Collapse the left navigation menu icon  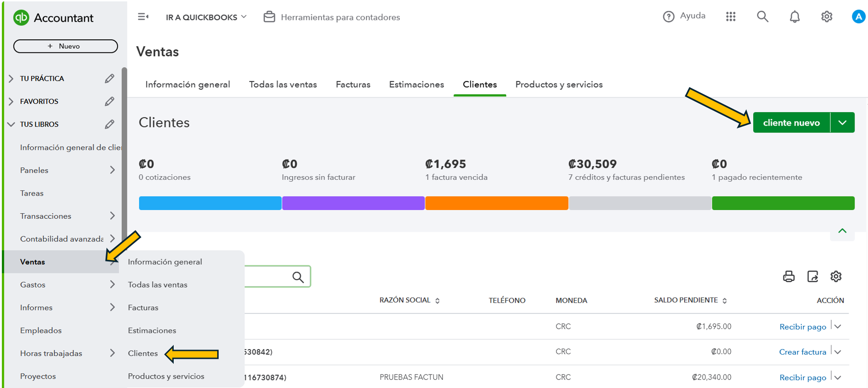[x=143, y=17]
